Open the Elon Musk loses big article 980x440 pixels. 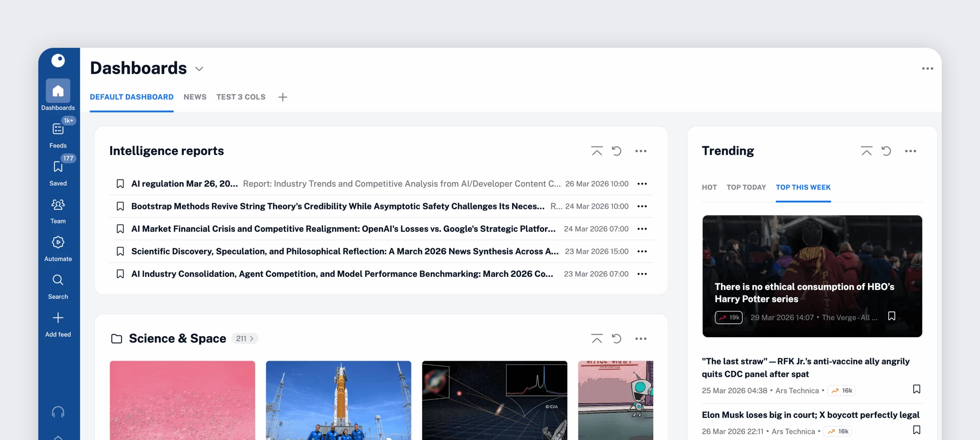point(810,415)
